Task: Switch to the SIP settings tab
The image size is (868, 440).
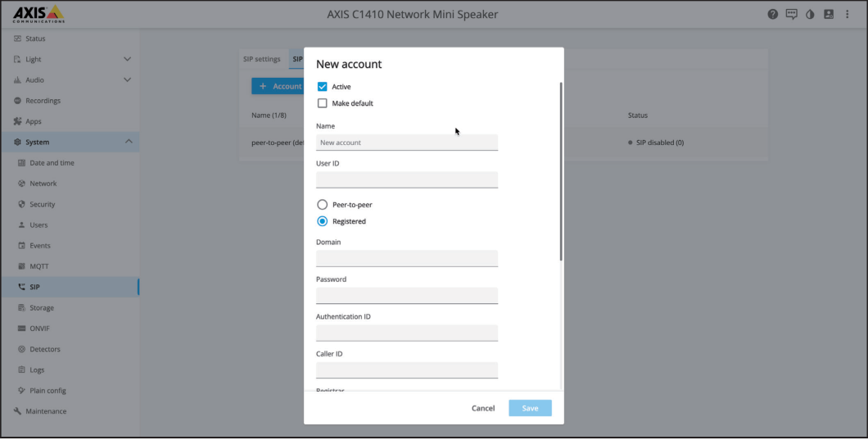Action: point(262,59)
